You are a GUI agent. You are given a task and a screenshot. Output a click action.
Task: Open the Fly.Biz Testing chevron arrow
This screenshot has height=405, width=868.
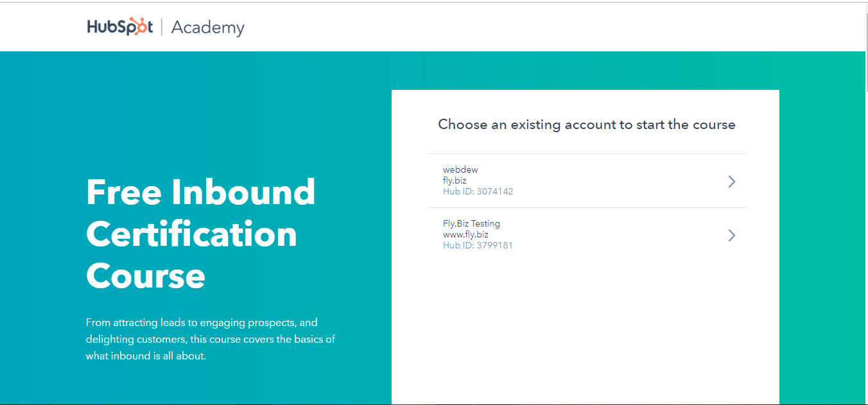click(x=731, y=236)
